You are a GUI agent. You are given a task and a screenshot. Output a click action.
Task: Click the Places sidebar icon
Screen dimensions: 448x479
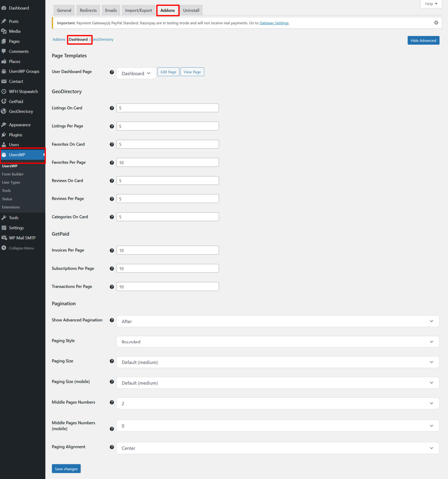pyautogui.click(x=14, y=61)
